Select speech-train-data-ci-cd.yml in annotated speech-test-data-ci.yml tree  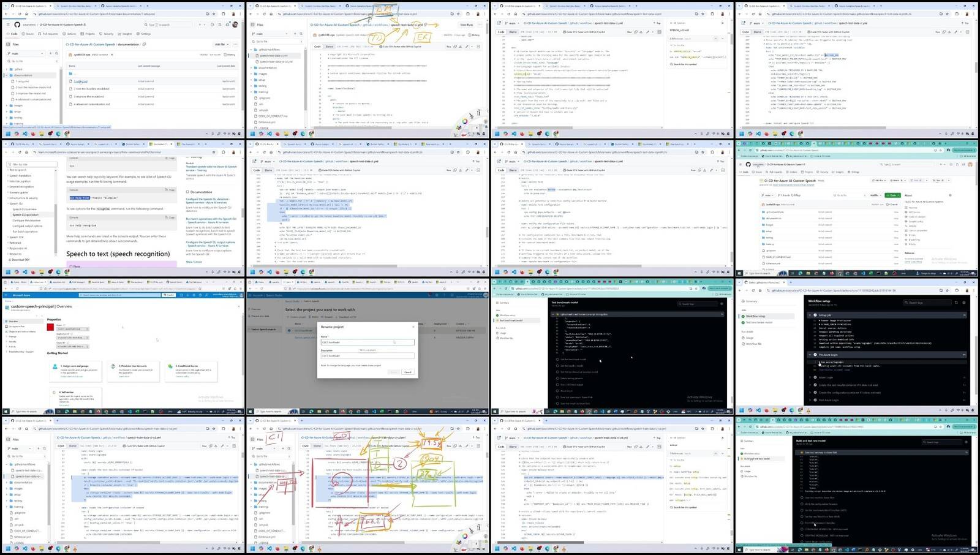click(275, 62)
